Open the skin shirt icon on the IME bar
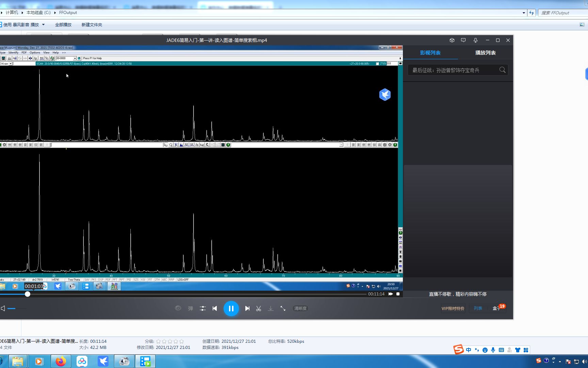 [x=518, y=350]
